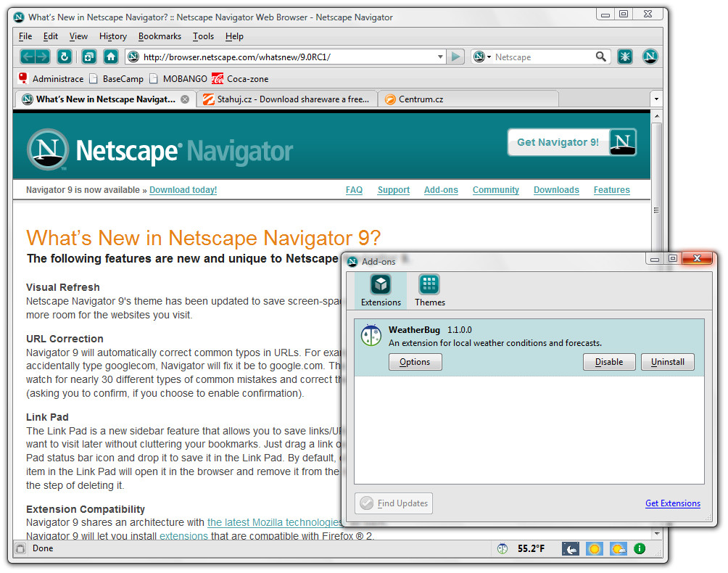Click the green Go arrow beside the address bar

455,57
